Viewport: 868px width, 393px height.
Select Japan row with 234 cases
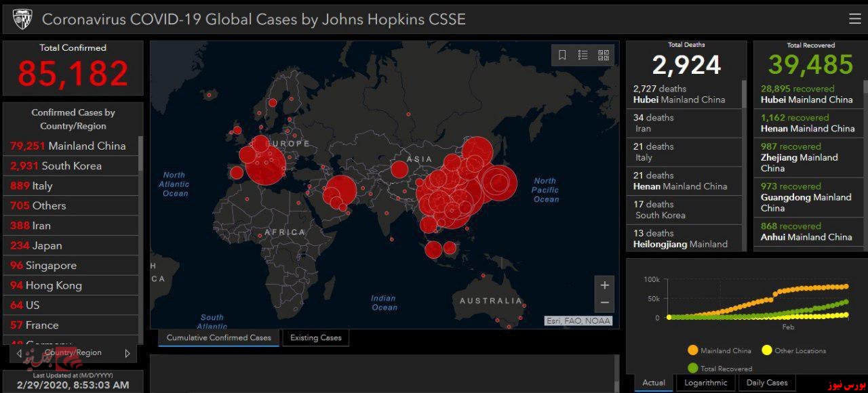click(x=71, y=245)
